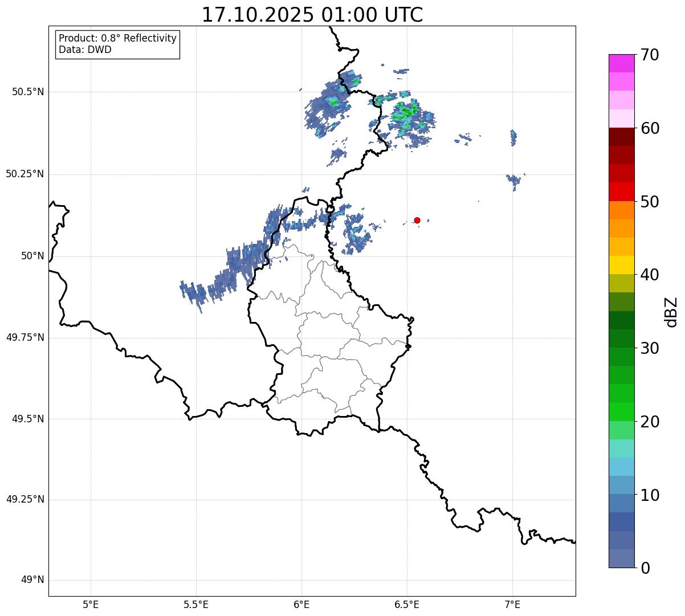Click the latitude label '50.25°N'
This screenshot has width=685, height=616.
tap(25, 174)
